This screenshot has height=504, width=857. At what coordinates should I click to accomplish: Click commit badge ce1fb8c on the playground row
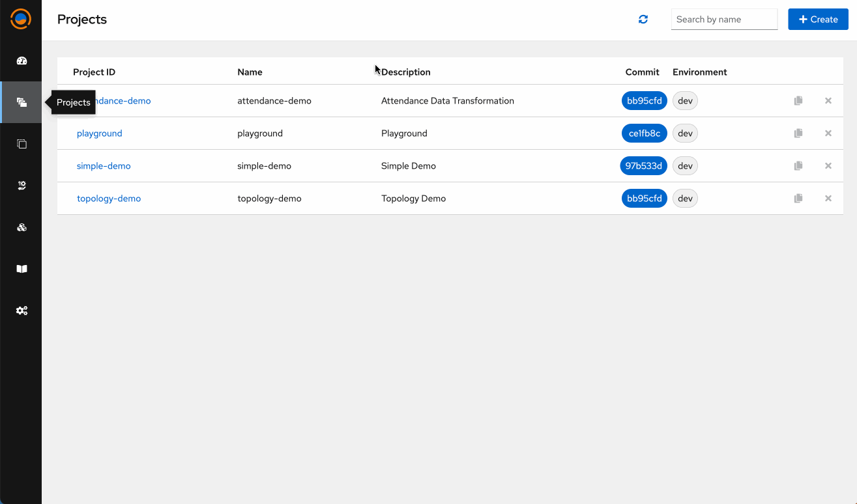point(644,133)
